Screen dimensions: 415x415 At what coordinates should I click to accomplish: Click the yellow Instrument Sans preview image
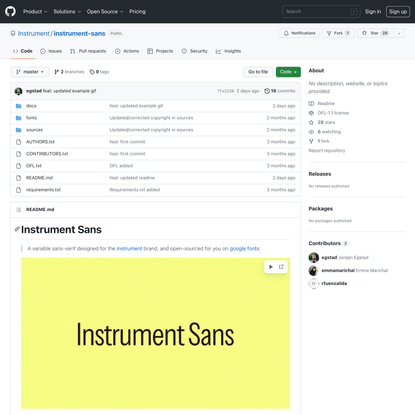click(155, 333)
